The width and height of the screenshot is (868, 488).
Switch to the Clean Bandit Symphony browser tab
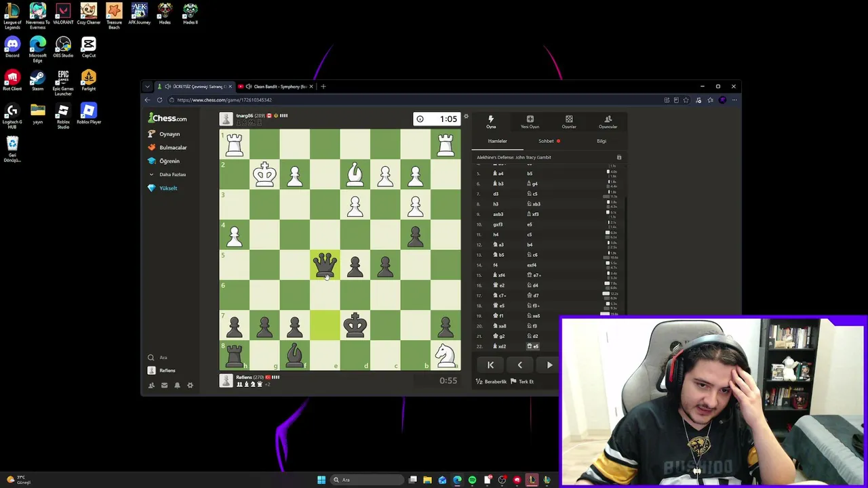(x=277, y=87)
